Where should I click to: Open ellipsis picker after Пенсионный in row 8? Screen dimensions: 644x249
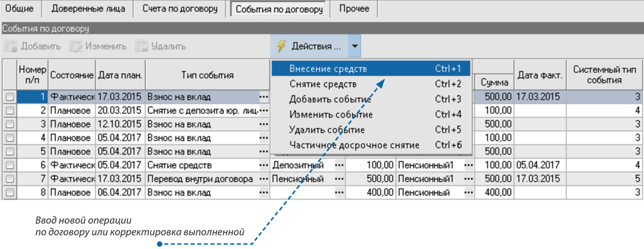pos(469,193)
